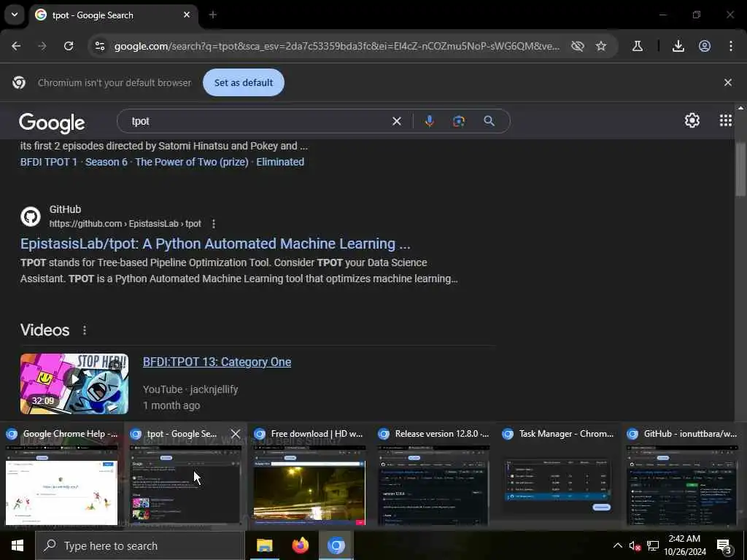Open the Eliminated sitelink

[x=280, y=162]
